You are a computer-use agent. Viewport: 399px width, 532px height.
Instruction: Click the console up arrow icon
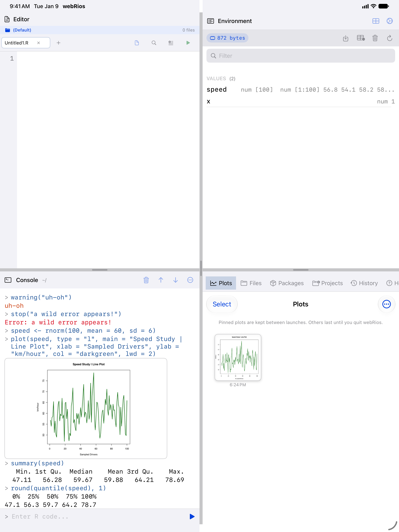pyautogui.click(x=161, y=280)
